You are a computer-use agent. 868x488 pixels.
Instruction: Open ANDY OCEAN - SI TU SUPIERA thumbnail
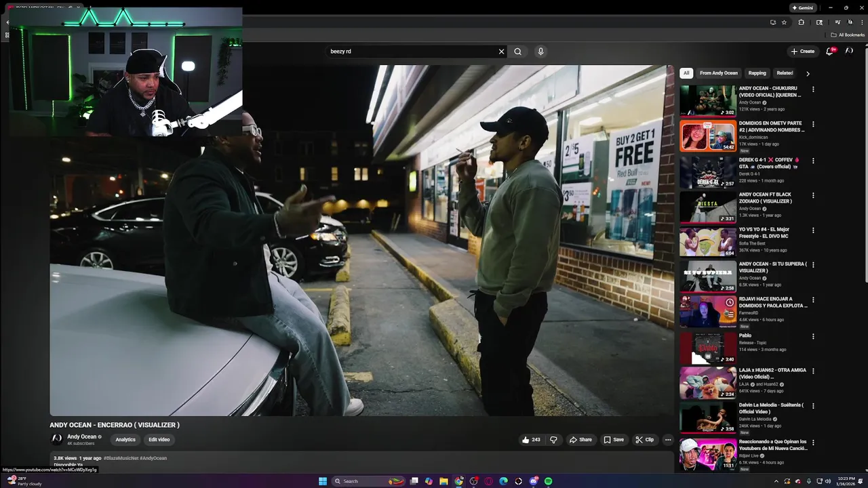pos(708,277)
